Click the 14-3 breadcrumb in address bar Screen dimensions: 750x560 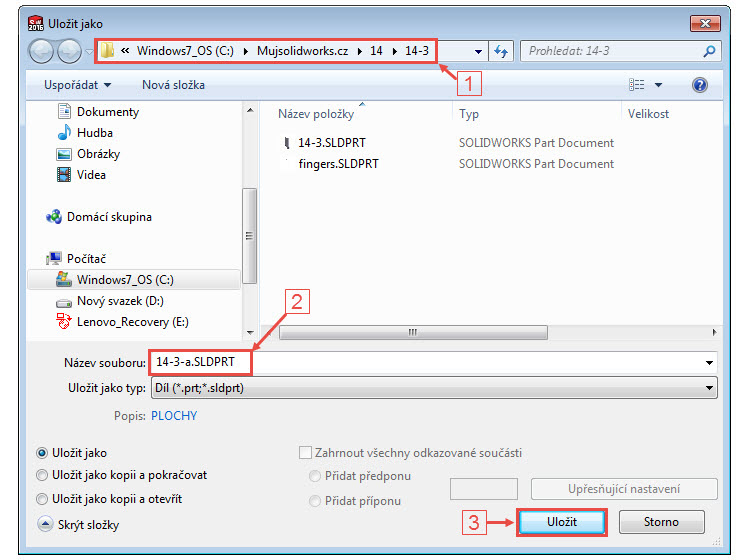pos(417,51)
